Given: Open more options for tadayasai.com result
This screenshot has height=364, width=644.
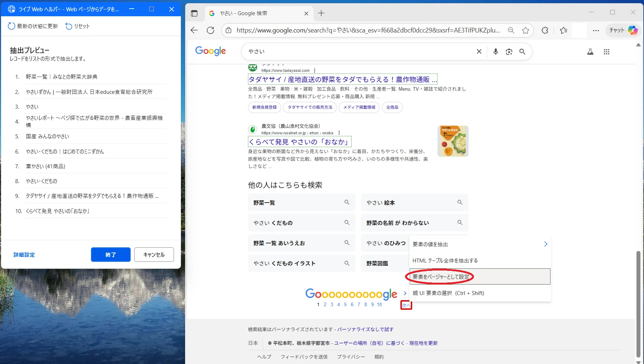Looking at the screenshot, I should click(x=315, y=70).
